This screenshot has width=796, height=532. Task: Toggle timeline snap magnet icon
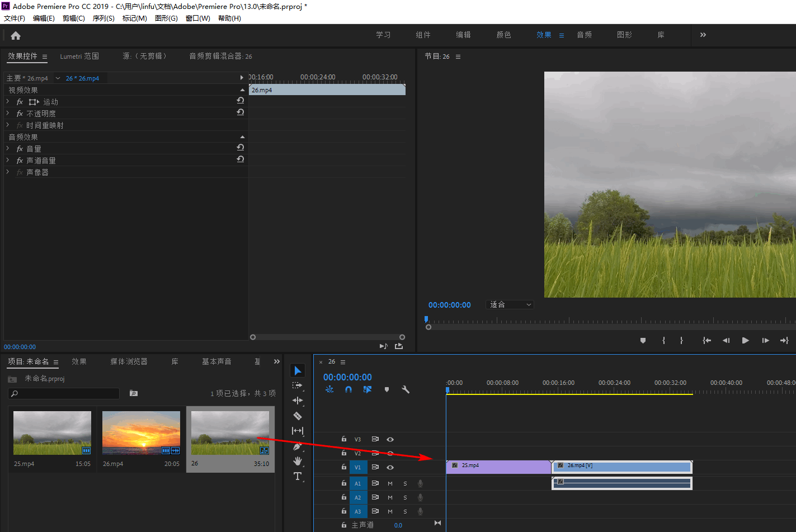[348, 389]
